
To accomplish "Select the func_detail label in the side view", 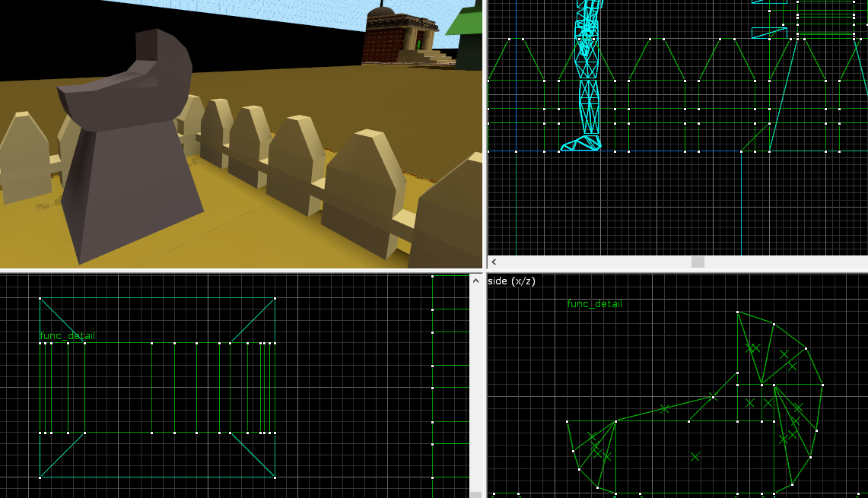I will 594,304.
